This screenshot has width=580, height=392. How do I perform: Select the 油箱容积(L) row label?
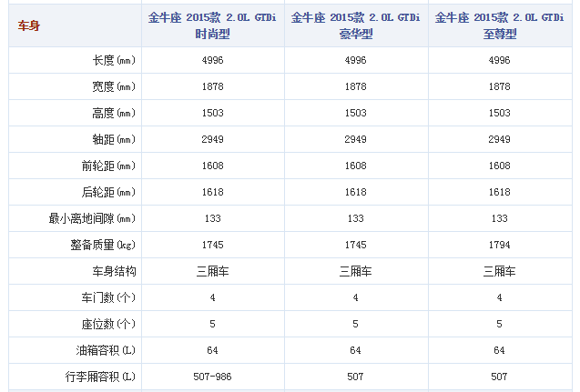(x=106, y=351)
